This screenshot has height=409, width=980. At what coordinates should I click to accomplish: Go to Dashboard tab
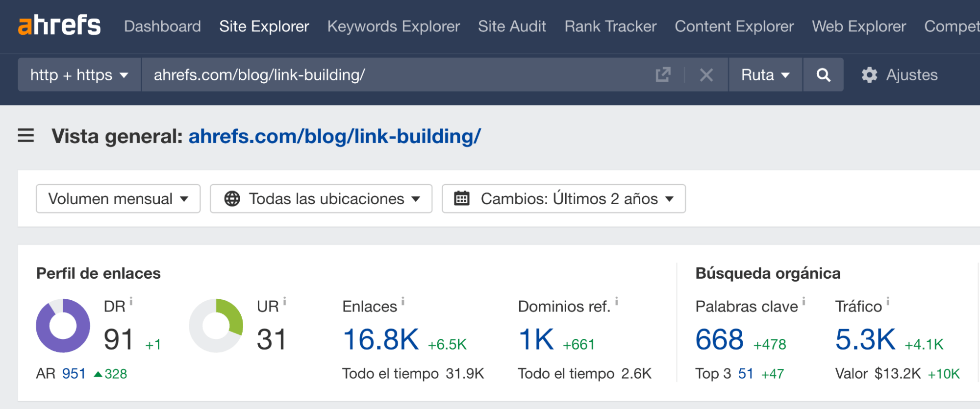coord(162,26)
